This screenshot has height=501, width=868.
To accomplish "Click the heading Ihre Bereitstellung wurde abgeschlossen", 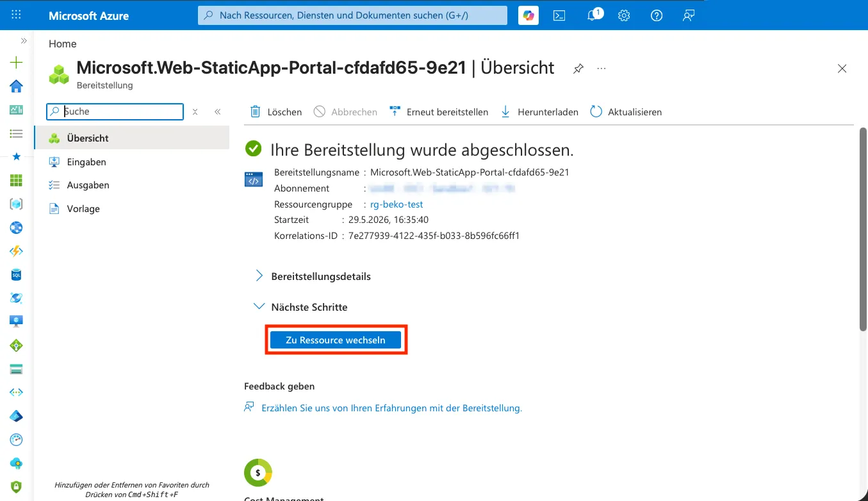I will pyautogui.click(x=422, y=150).
